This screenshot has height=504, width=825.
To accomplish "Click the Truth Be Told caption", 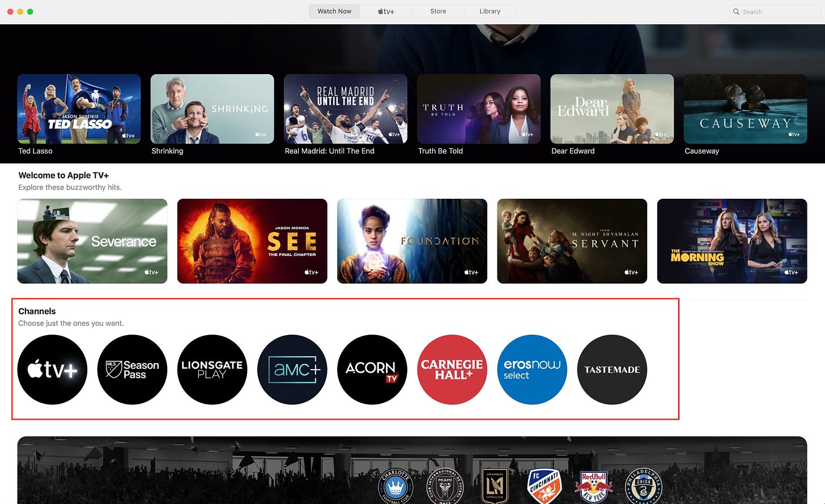I will (x=440, y=151).
